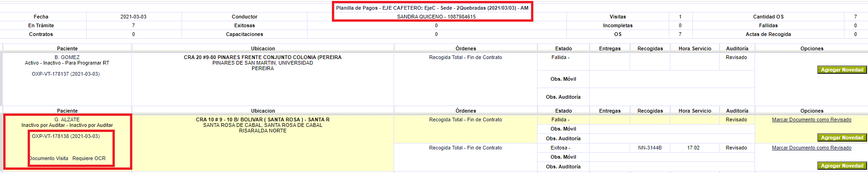Click the Revisado audit cell for B. GOMEZ
The image size is (868, 173).
pos(736,57)
